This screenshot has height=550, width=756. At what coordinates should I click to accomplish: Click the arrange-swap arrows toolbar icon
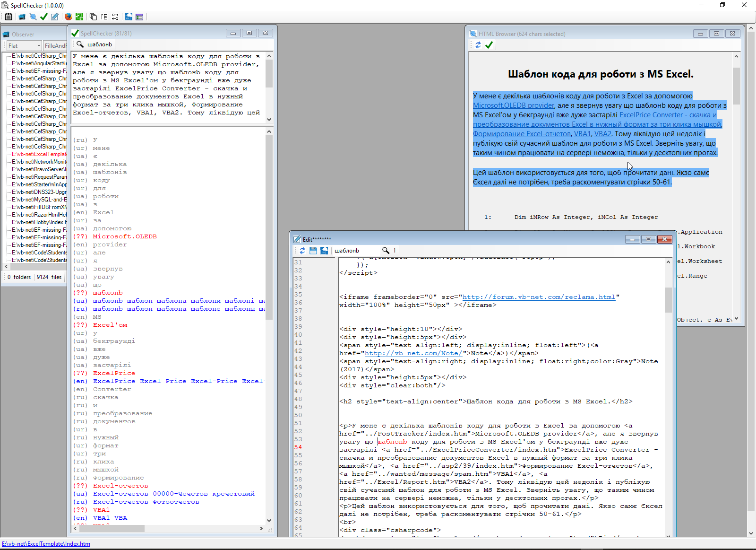pyautogui.click(x=115, y=17)
